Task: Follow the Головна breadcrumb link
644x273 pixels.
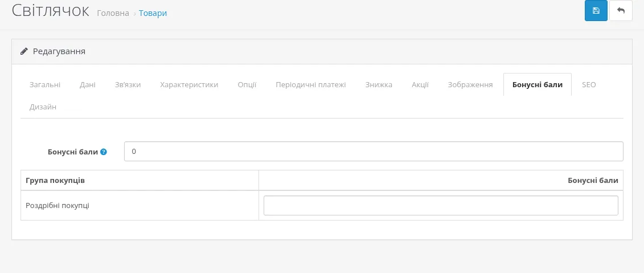Action: (113, 13)
